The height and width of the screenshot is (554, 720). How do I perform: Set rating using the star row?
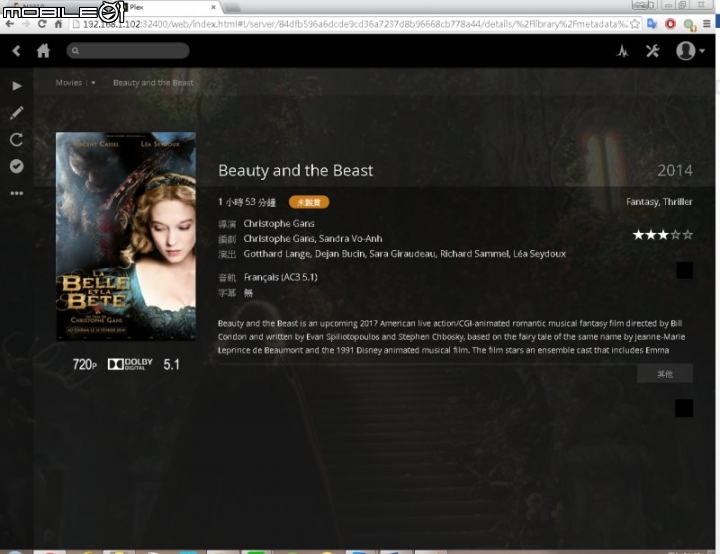(x=663, y=235)
